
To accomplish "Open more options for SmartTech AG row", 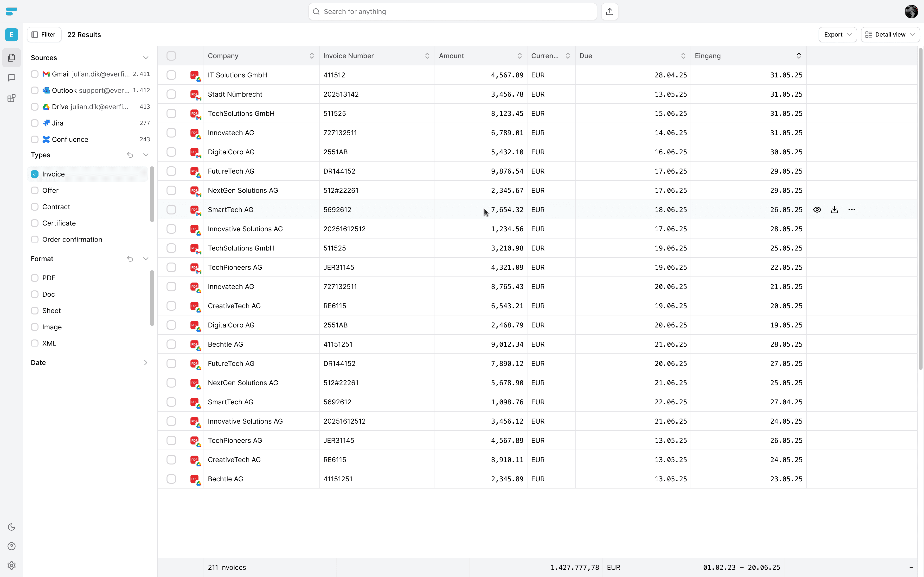I will pos(852,209).
